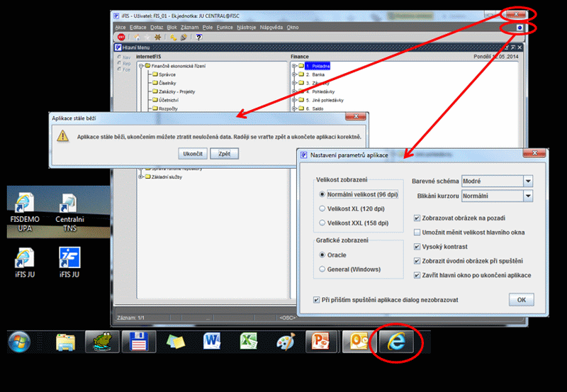Click Internet Explorer icon in taskbar
567x392 pixels.
396,342
